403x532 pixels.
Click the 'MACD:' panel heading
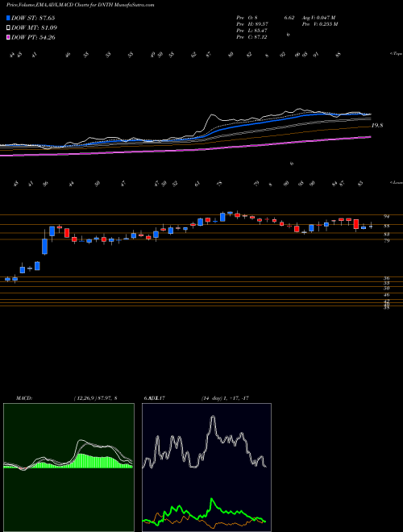tap(23, 398)
